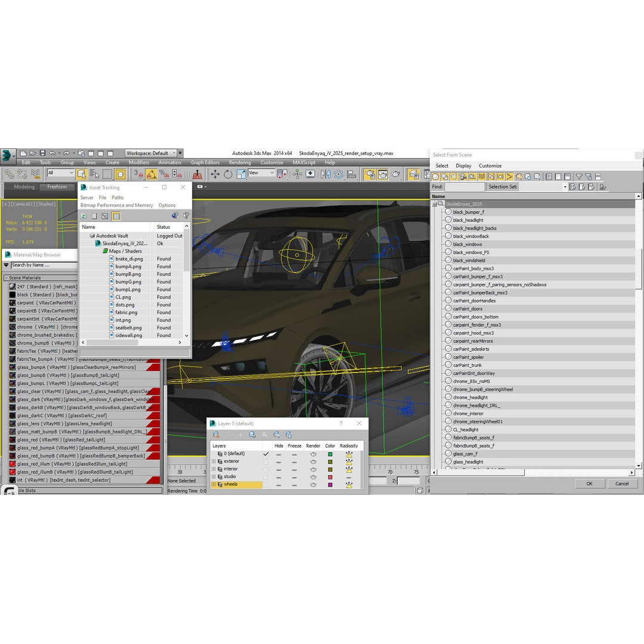Toggle Display Space Warps filter in Select From Scene
Screen dimensions: 644x644
(481, 177)
